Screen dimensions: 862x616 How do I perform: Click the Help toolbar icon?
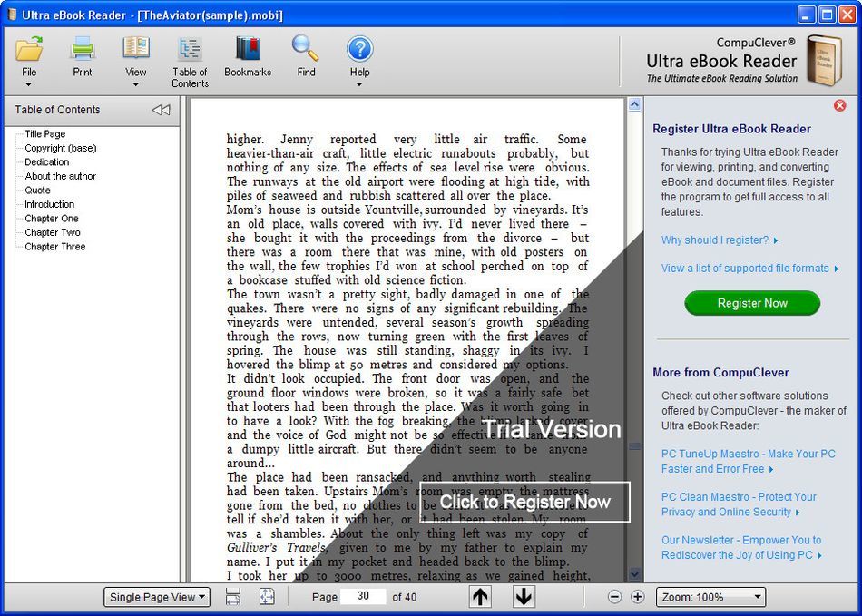click(x=359, y=50)
